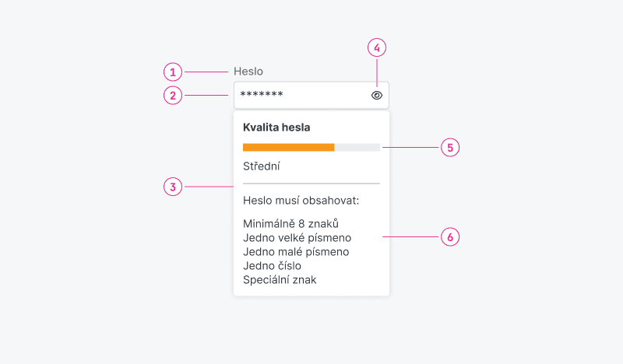Select the annotation marker number 5
This screenshot has width=623, height=364.
point(450,147)
